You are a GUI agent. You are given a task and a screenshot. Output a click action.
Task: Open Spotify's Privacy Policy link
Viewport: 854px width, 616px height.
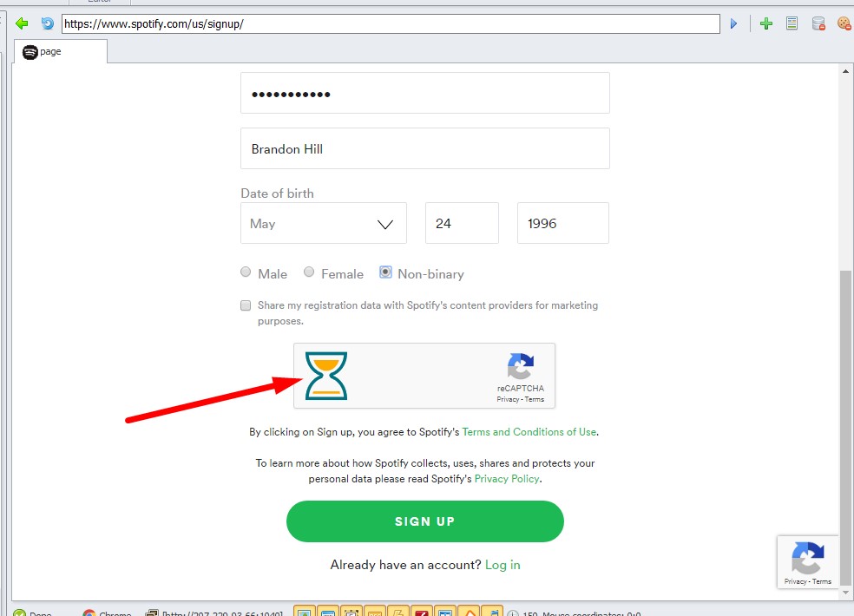pyautogui.click(x=507, y=479)
